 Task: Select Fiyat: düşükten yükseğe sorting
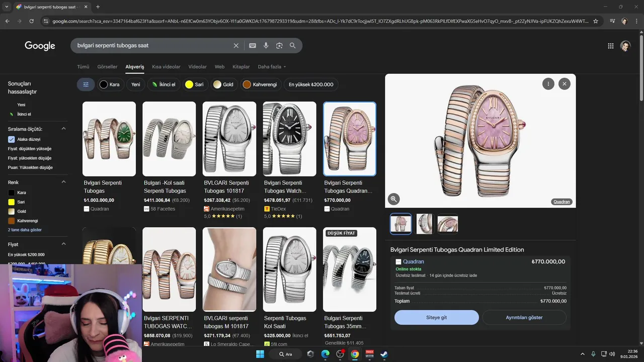[30, 149]
